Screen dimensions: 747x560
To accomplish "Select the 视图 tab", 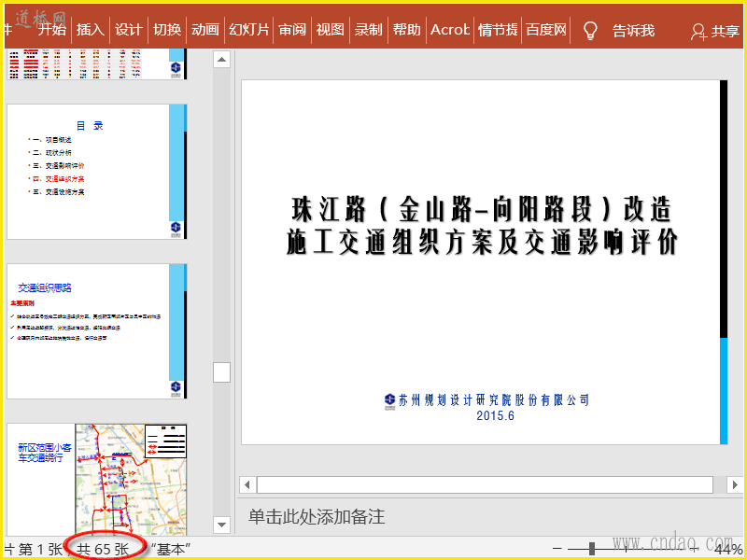I will 331,30.
